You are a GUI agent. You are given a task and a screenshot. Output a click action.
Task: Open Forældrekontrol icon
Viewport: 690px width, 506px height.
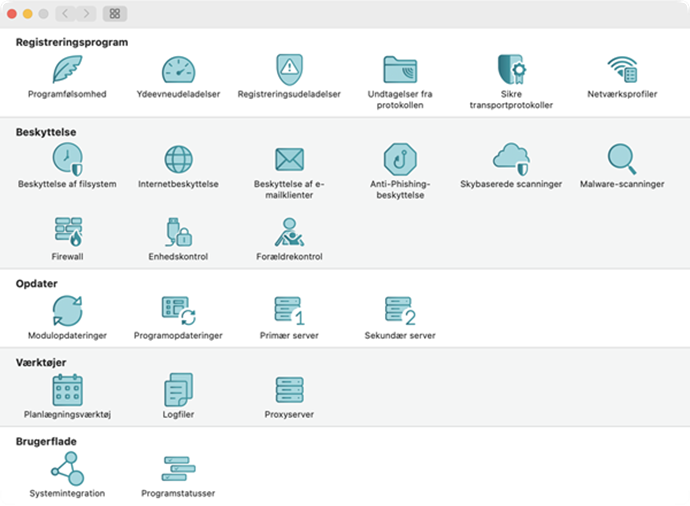[x=289, y=231]
